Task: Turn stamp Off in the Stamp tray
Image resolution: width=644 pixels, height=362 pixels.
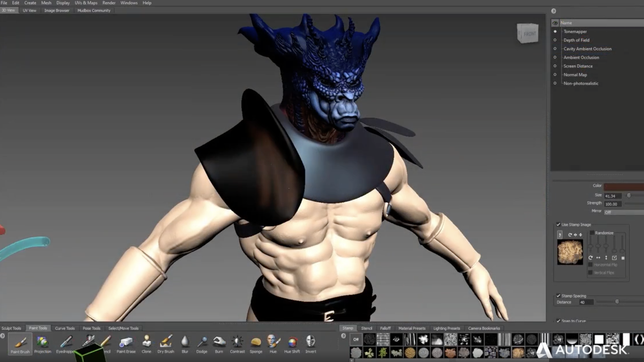Action: pyautogui.click(x=356, y=339)
